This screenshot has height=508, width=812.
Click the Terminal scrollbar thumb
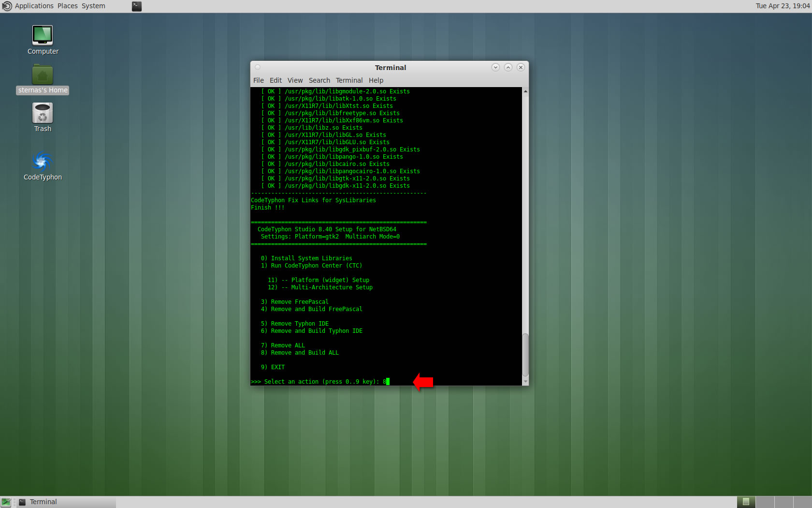525,355
